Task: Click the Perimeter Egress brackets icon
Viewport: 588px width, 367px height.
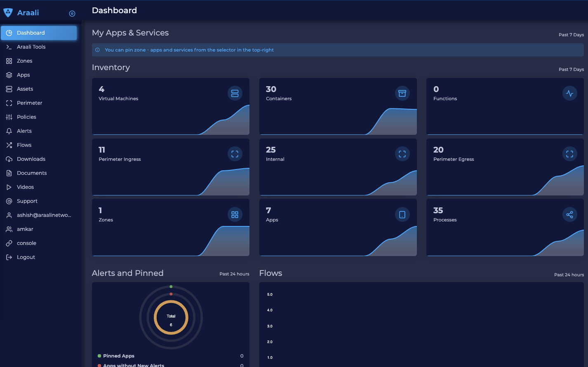Action: [x=570, y=154]
